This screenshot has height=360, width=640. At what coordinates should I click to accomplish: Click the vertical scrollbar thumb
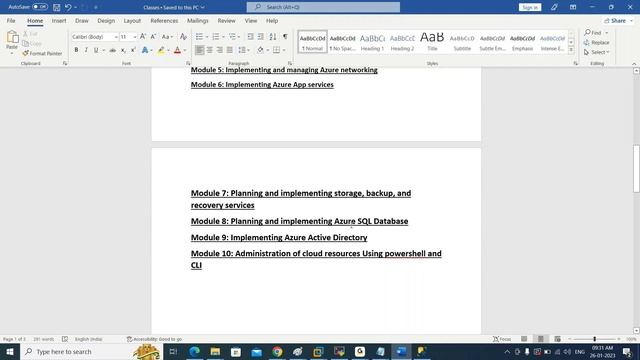[636, 168]
